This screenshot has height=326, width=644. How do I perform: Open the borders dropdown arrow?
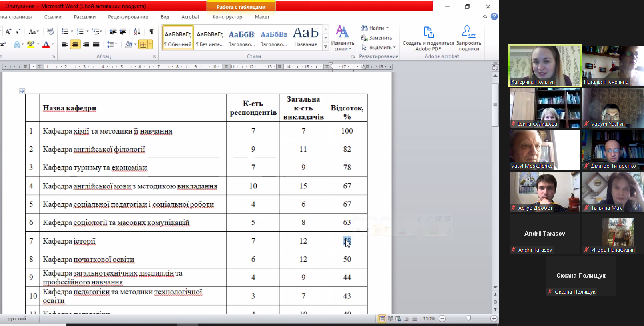[150, 44]
